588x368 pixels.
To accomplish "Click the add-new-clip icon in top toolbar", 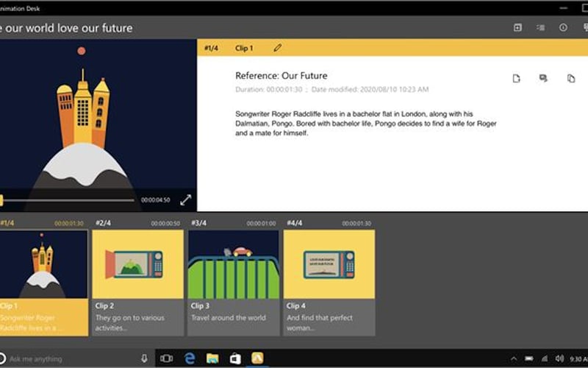I will pos(517,28).
